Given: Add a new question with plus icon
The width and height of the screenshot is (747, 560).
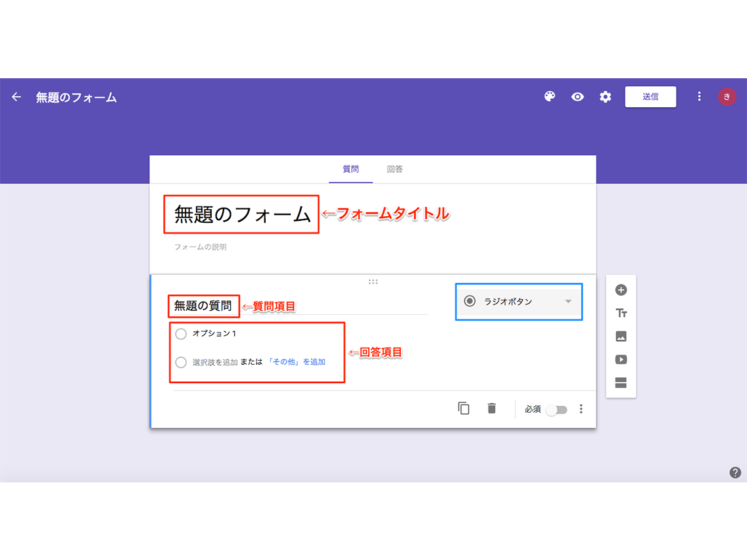Looking at the screenshot, I should [x=621, y=290].
